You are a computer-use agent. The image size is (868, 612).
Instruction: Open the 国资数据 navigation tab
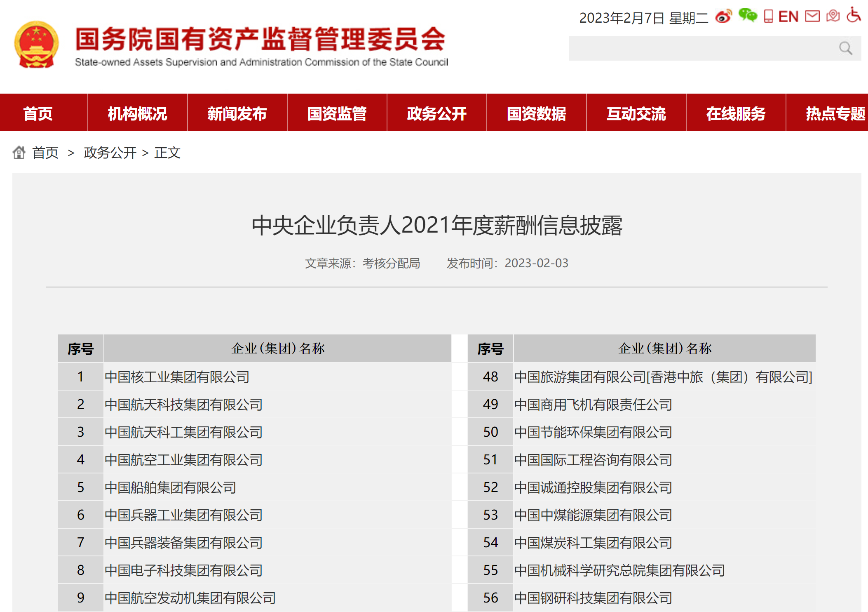coord(536,113)
